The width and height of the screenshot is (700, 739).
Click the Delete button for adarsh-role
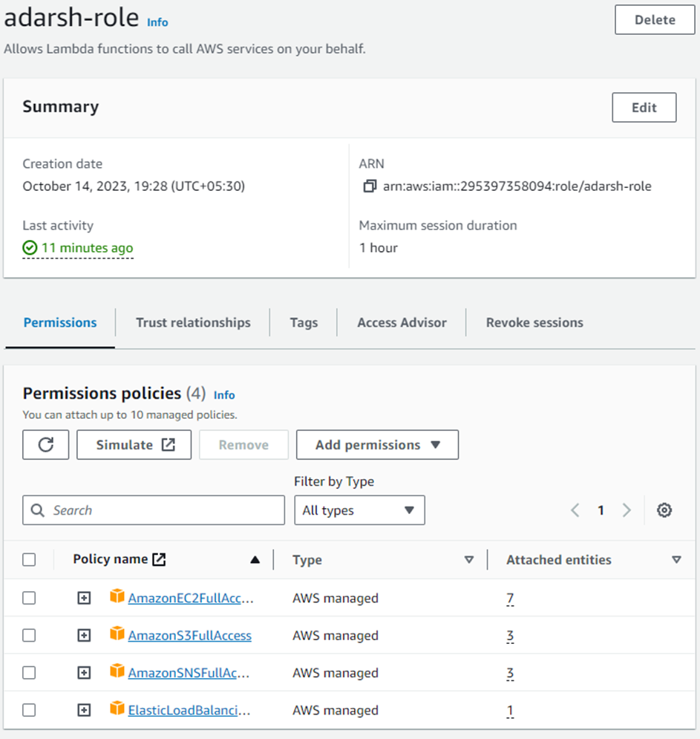click(654, 20)
